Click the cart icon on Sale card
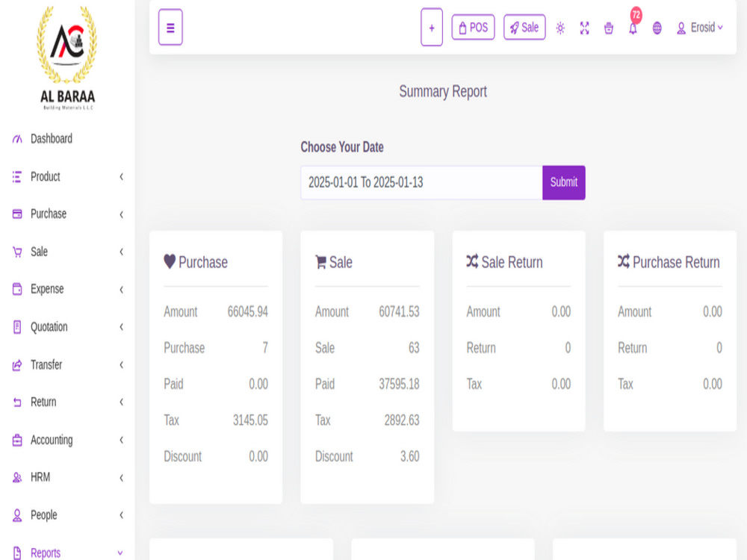Screen dimensions: 747x560 tap(320, 261)
